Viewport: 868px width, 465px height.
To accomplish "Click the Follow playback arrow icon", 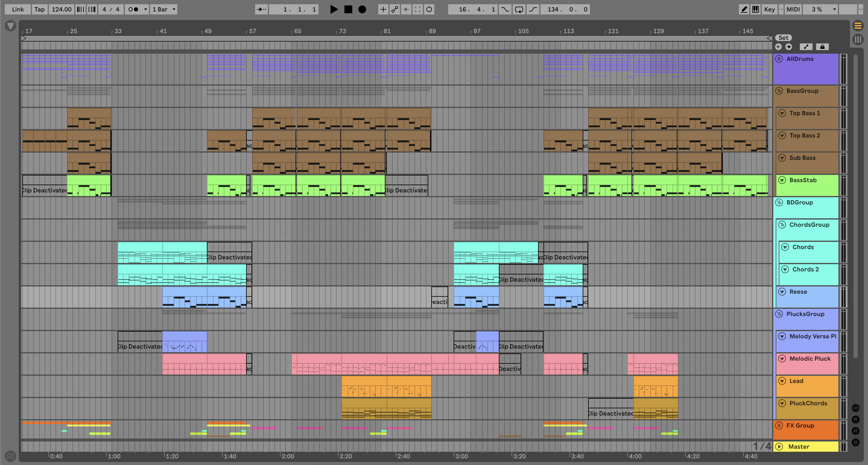I will click(x=261, y=9).
